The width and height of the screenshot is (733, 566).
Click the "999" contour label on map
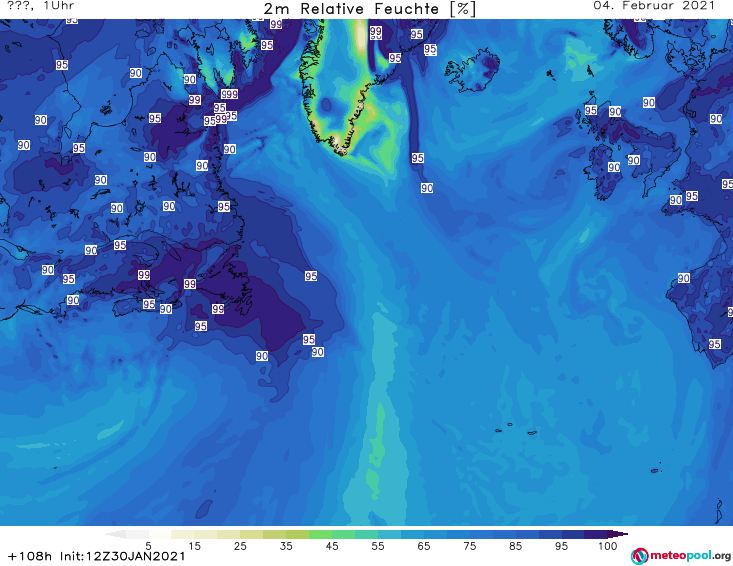229,94
